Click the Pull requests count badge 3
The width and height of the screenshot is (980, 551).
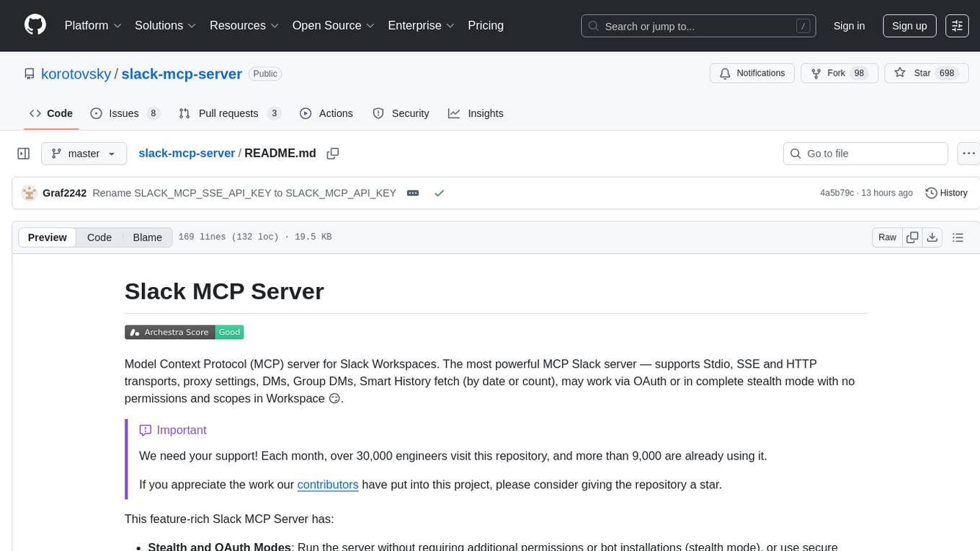[274, 113]
